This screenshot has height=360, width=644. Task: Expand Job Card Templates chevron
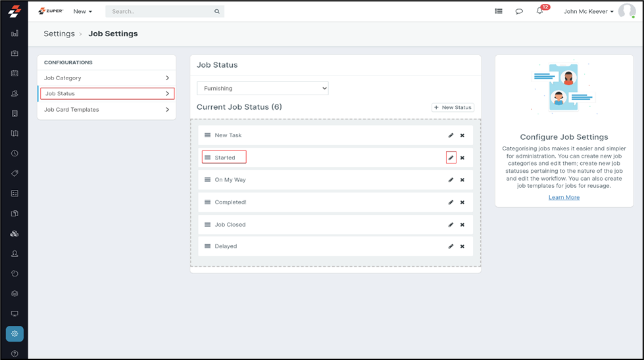click(x=167, y=110)
